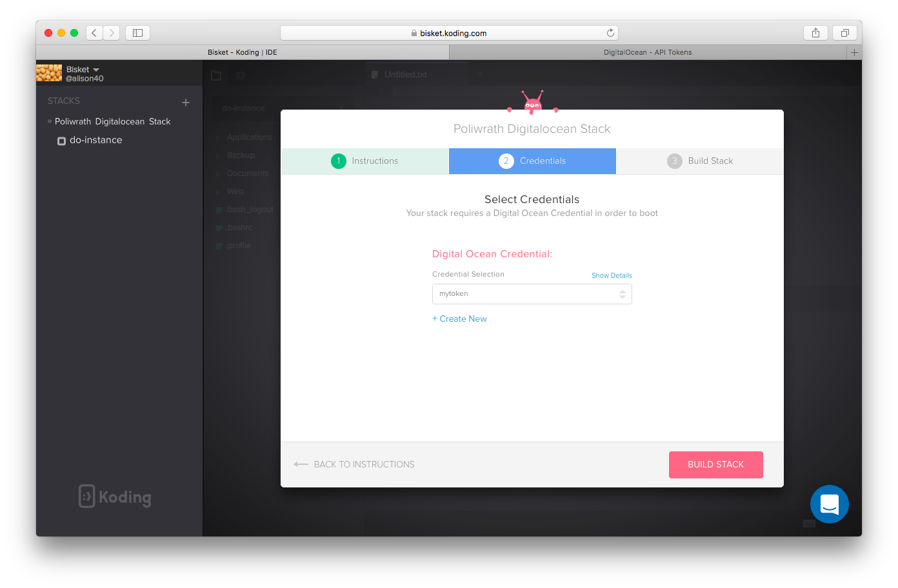The height and width of the screenshot is (588, 898).
Task: Click the step 1 green number circle
Action: coord(339,161)
